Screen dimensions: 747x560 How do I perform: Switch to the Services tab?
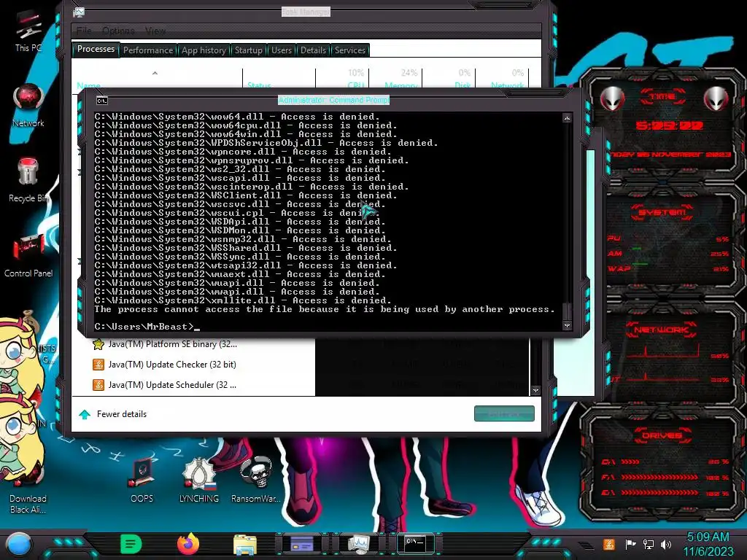(x=350, y=50)
